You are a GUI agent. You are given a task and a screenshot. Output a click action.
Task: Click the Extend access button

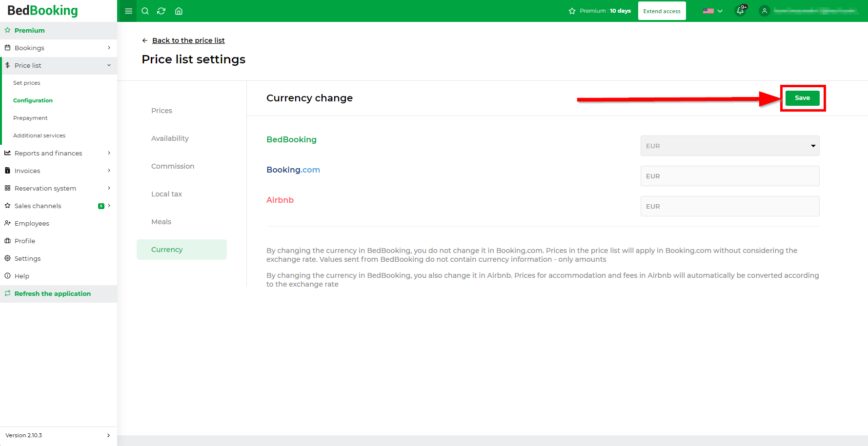[662, 11]
